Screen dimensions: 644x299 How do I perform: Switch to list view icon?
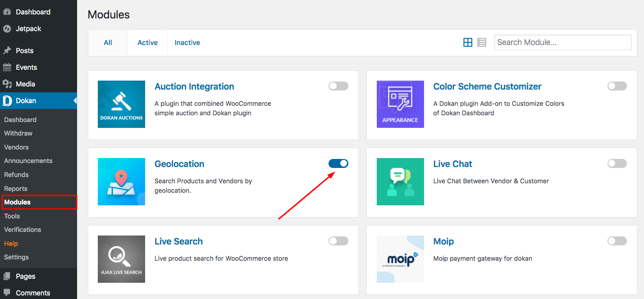tap(482, 42)
